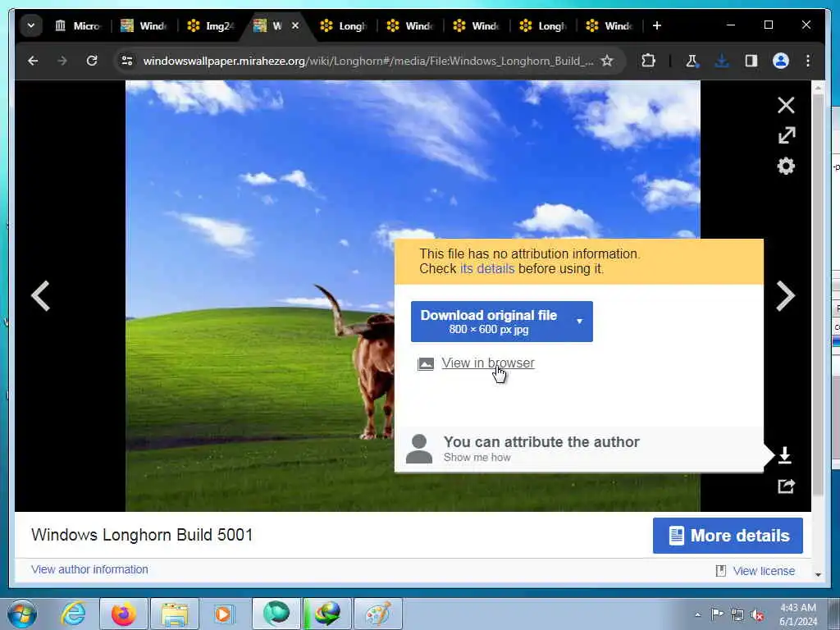The image size is (840, 630).
Task: Open the Windows Start button
Action: pos(22,614)
